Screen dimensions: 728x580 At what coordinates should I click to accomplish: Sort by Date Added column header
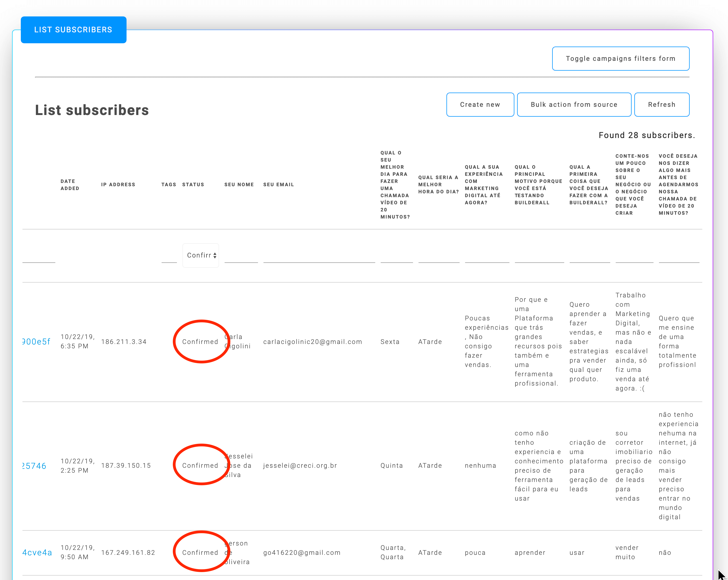pyautogui.click(x=70, y=185)
